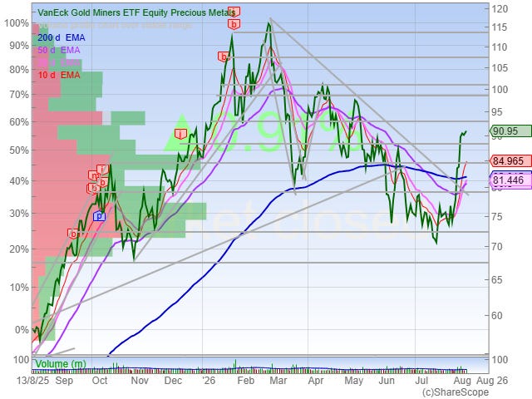Click the 60 price axis label
This screenshot has width=532, height=399.
[497, 316]
